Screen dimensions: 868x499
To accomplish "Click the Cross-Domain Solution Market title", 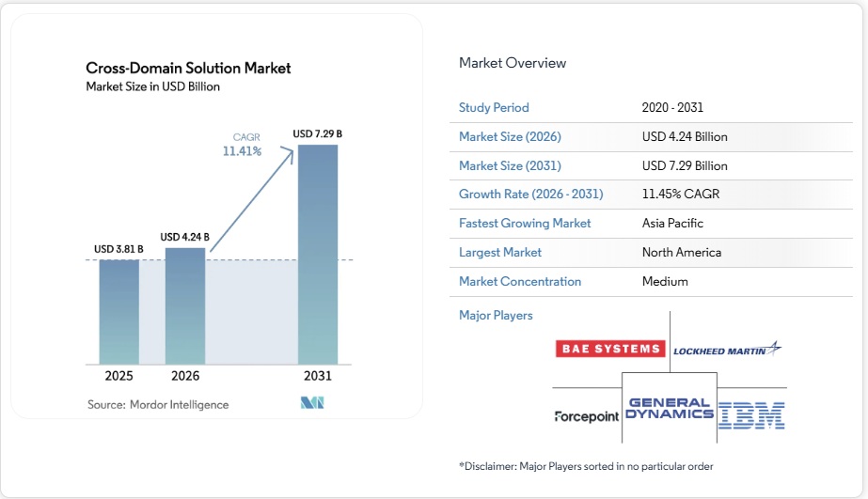I will 188,68.
